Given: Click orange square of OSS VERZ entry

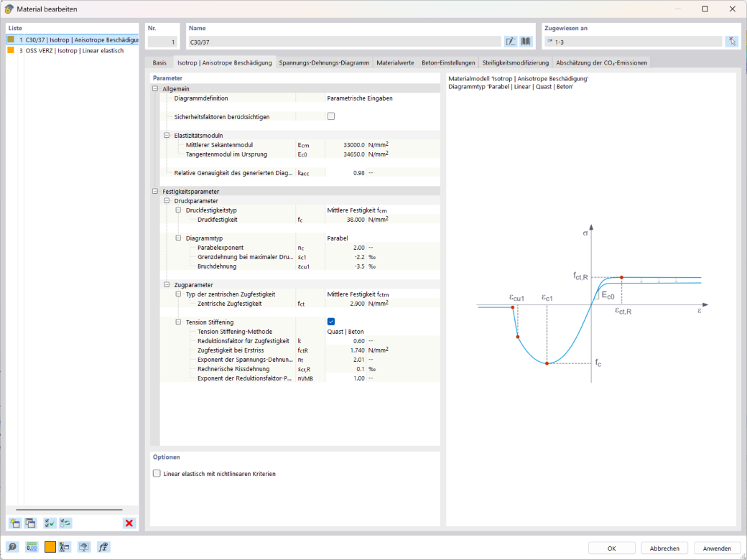Looking at the screenshot, I should pyautogui.click(x=11, y=50).
